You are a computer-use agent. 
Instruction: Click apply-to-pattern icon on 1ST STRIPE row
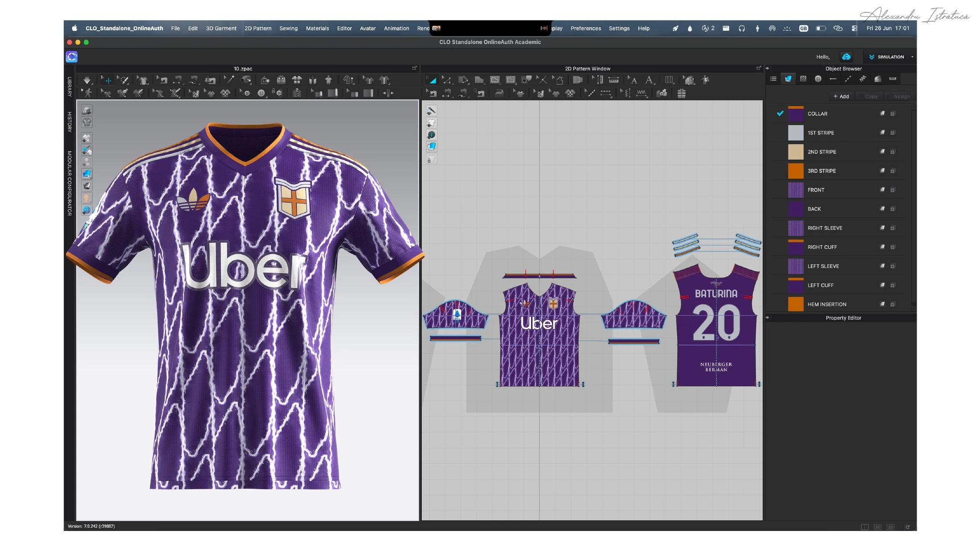point(882,133)
